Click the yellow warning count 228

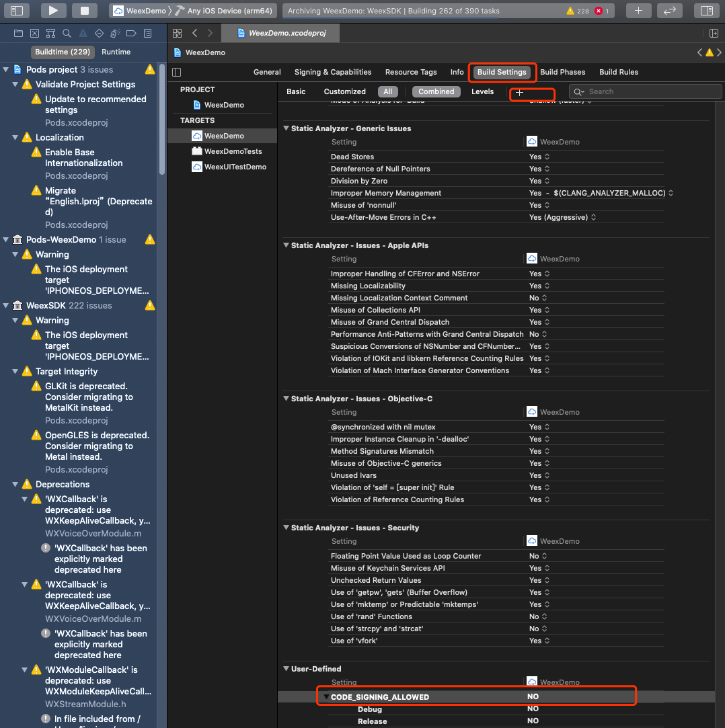click(x=577, y=11)
